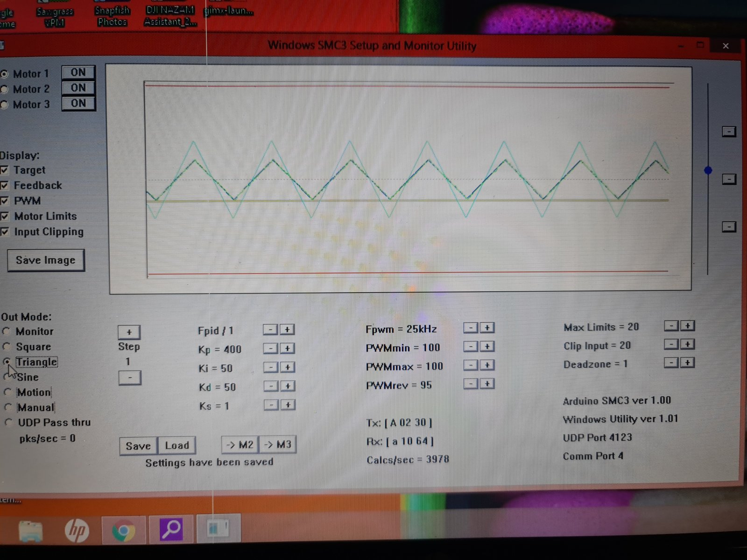The width and height of the screenshot is (747, 560).
Task: Copy settings to Motor 2 via M2 button
Action: pyautogui.click(x=241, y=445)
